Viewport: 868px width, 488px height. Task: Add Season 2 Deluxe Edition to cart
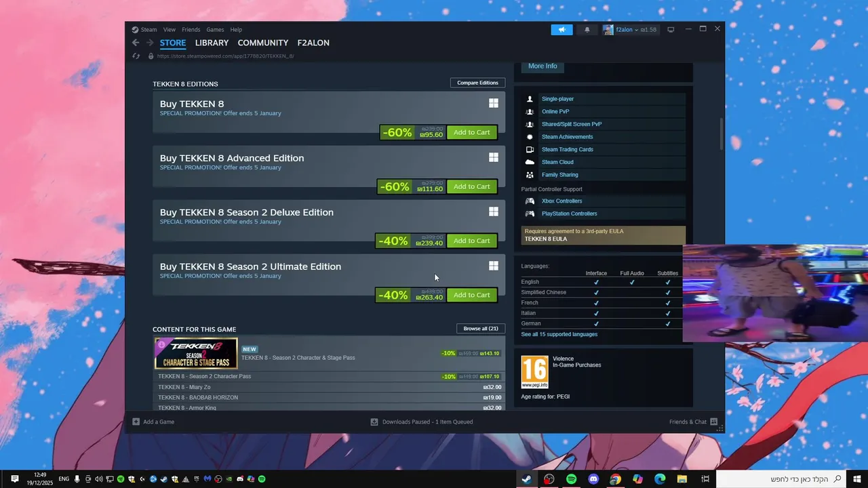tap(471, 241)
